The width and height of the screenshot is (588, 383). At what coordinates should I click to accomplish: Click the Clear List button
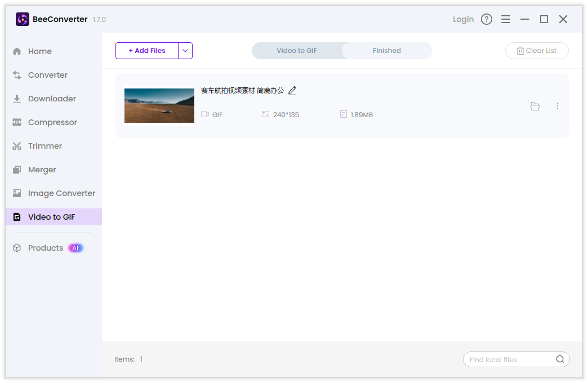click(x=537, y=51)
